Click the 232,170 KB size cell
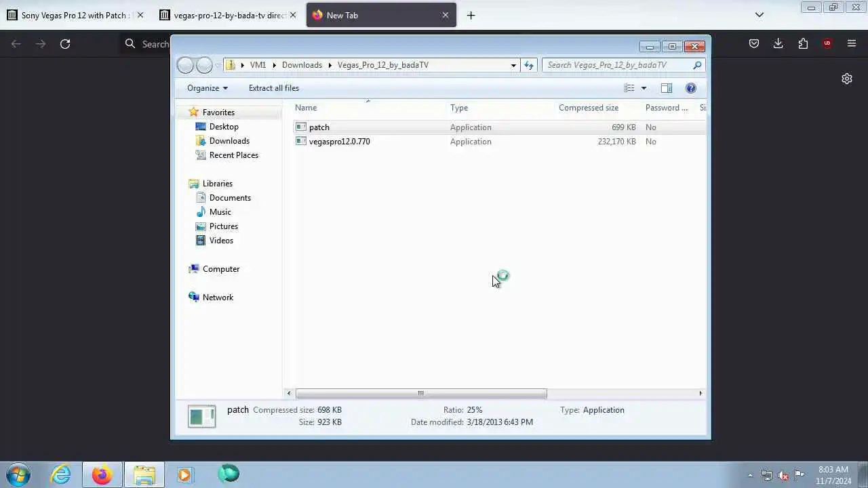 (x=616, y=142)
